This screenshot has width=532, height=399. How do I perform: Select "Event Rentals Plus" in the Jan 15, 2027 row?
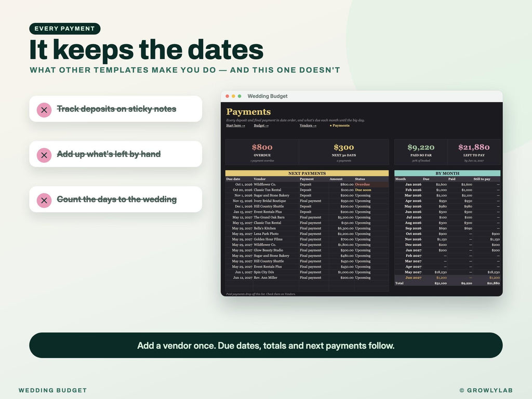268,212
